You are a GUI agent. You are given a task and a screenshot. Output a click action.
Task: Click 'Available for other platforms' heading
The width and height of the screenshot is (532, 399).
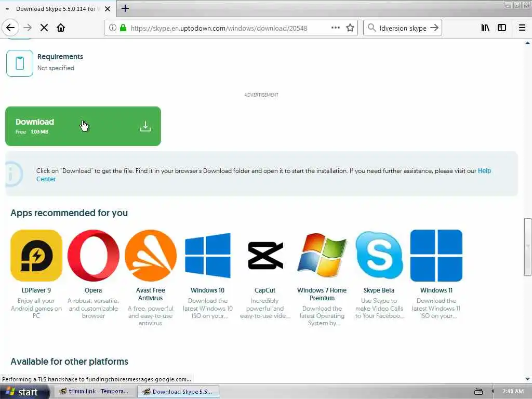pyautogui.click(x=69, y=362)
